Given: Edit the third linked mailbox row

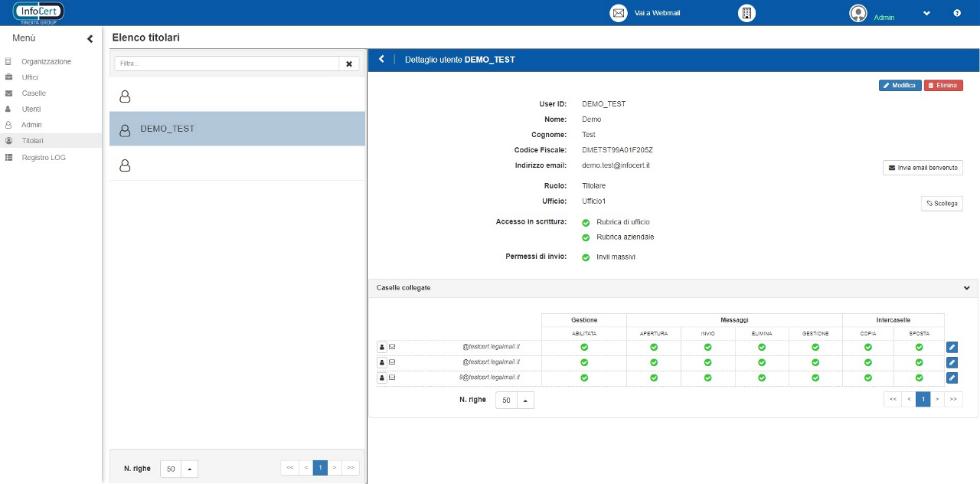Looking at the screenshot, I should tap(952, 378).
